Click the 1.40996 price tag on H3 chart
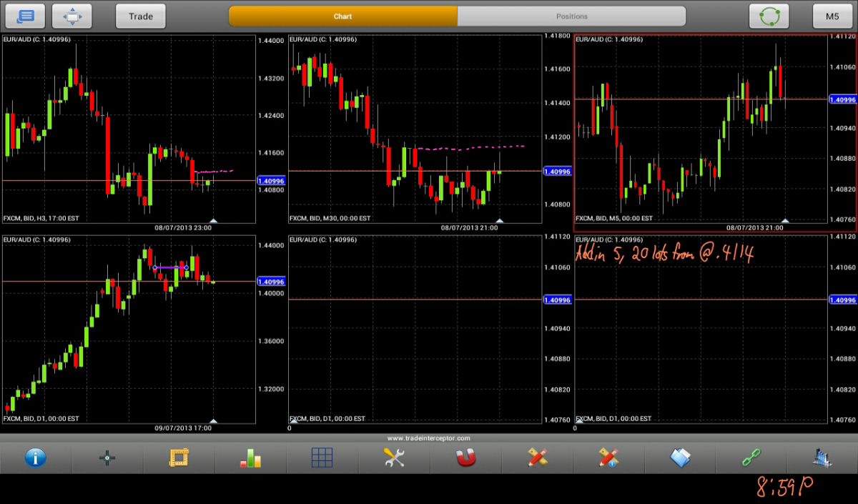Viewport: 858px width, 504px height. (x=272, y=181)
